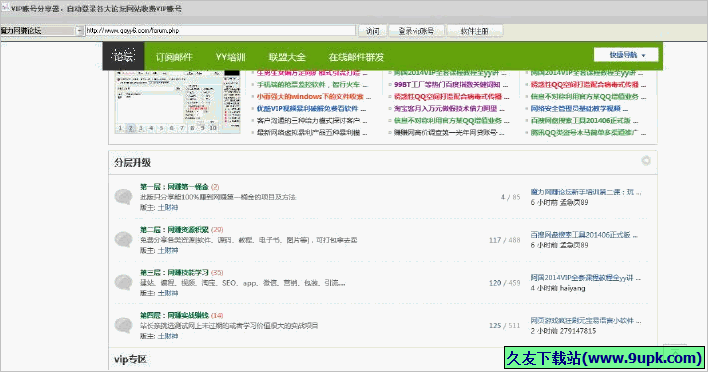Expand the 快捷导航 quick navigation dropdown
Screen dimensions: 708x372
click(626, 55)
